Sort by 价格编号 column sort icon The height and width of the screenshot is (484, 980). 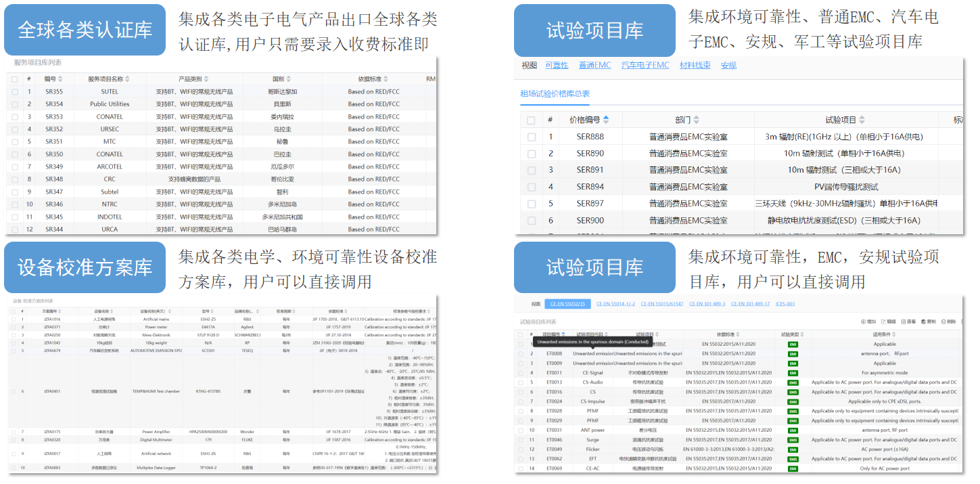point(606,120)
